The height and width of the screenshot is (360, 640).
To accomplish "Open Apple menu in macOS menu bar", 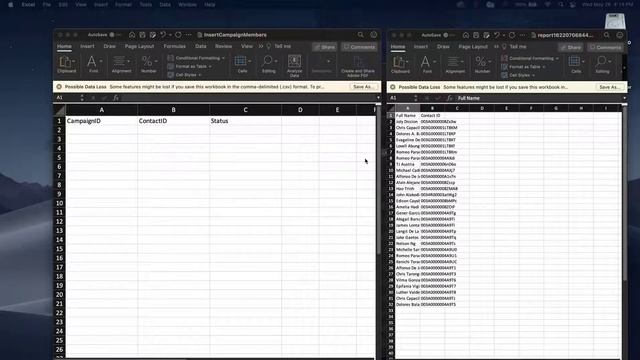I will 11,4.
